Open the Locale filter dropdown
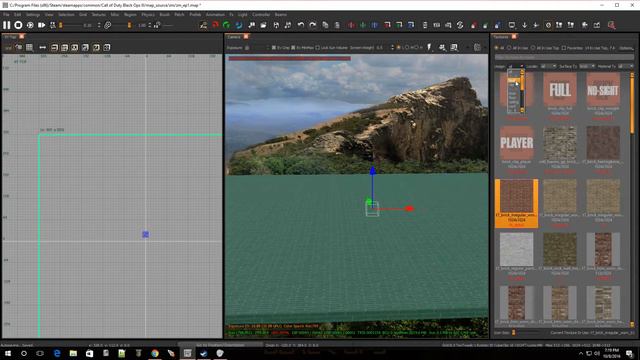This screenshot has height=360, width=640. (x=548, y=66)
